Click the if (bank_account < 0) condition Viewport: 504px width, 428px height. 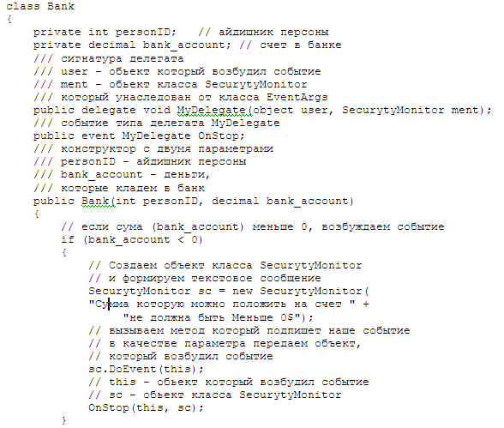click(132, 240)
